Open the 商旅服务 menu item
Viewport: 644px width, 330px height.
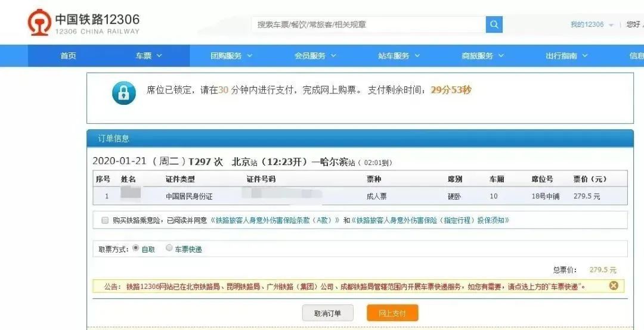click(482, 56)
